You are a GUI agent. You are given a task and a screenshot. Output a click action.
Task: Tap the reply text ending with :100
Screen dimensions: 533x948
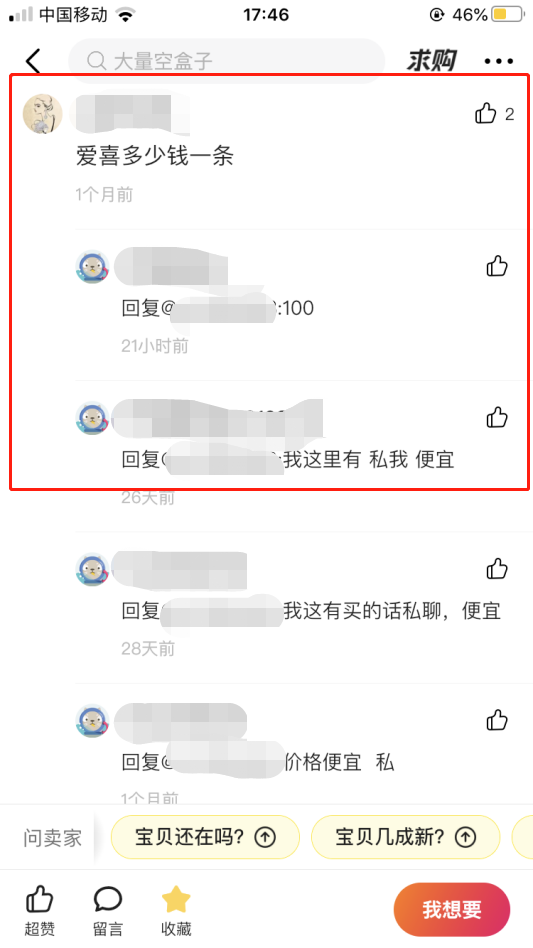218,309
